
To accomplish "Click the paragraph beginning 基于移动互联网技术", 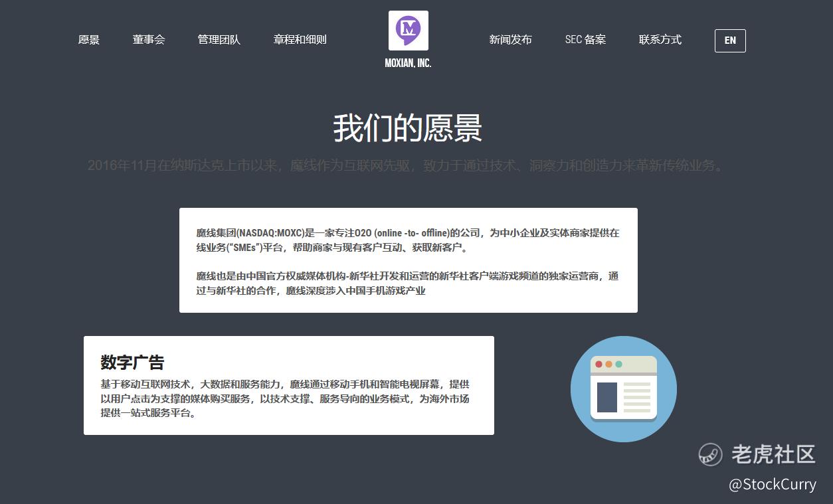I will [285, 398].
